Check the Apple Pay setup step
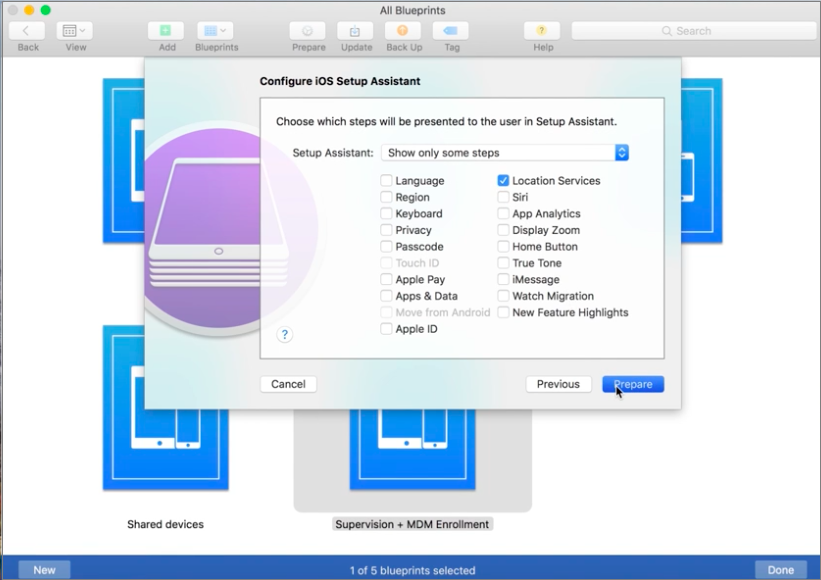 [386, 279]
